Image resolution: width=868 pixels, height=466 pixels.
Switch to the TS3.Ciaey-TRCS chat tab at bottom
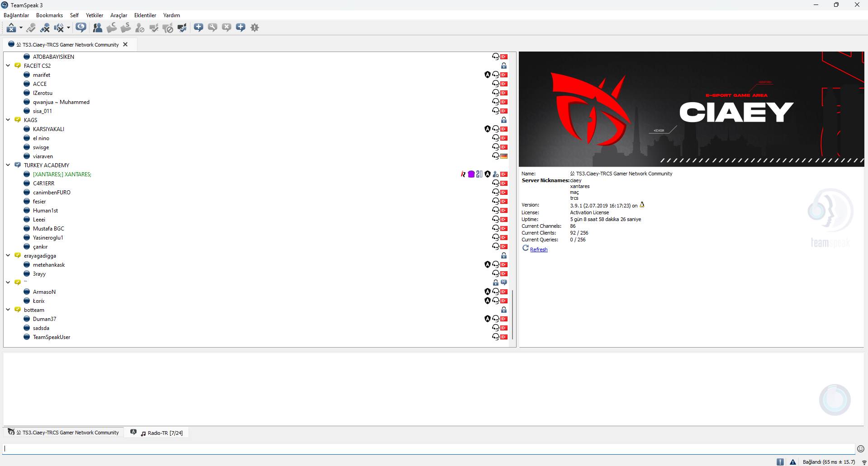click(x=64, y=433)
